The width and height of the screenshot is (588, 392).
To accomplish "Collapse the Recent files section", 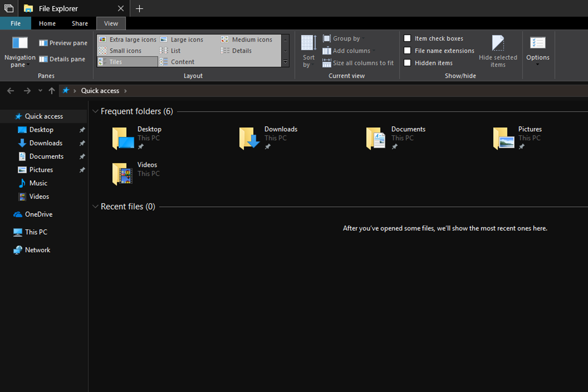I will [x=95, y=207].
